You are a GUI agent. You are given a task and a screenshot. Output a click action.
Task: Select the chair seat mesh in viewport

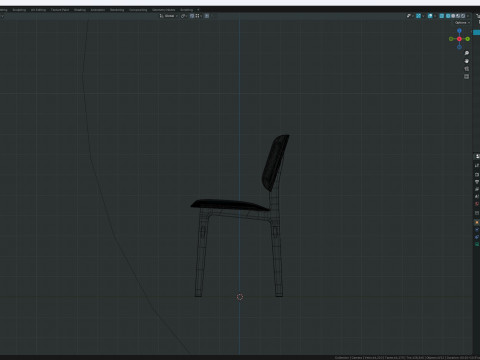click(230, 204)
